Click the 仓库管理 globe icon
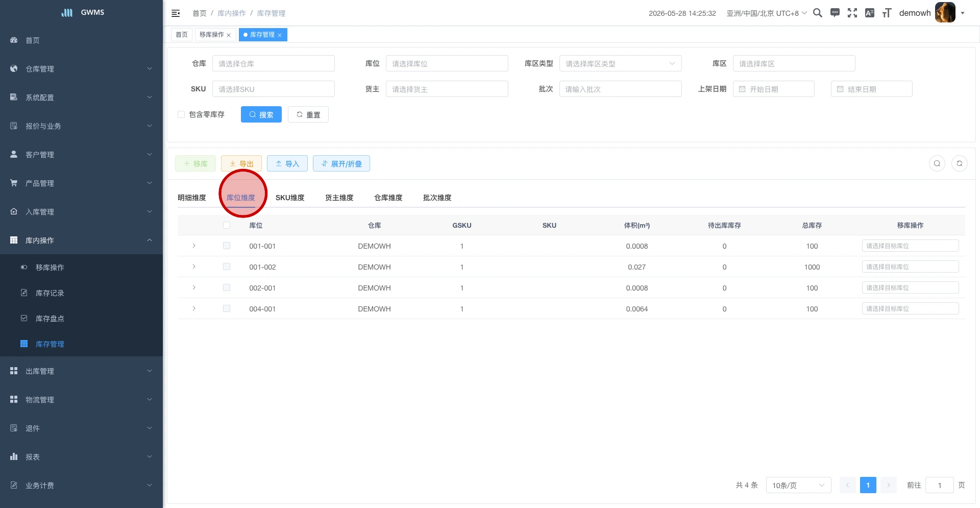The width and height of the screenshot is (980, 508). click(x=14, y=68)
